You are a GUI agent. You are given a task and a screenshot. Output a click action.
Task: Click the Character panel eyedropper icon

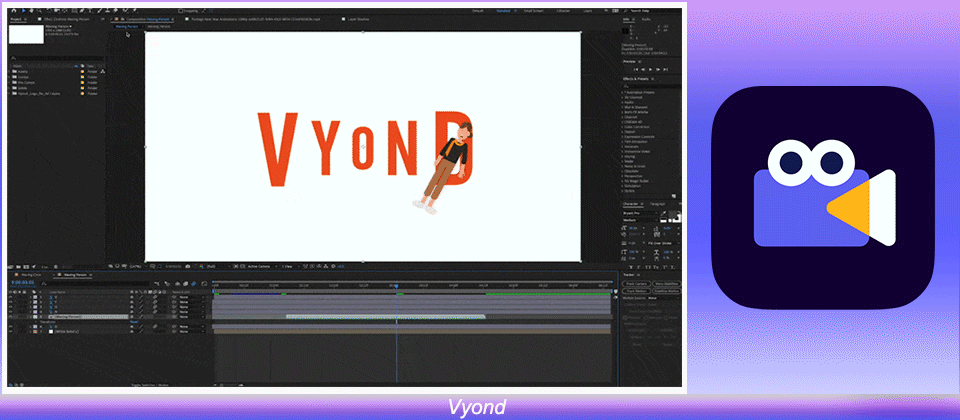[663, 213]
